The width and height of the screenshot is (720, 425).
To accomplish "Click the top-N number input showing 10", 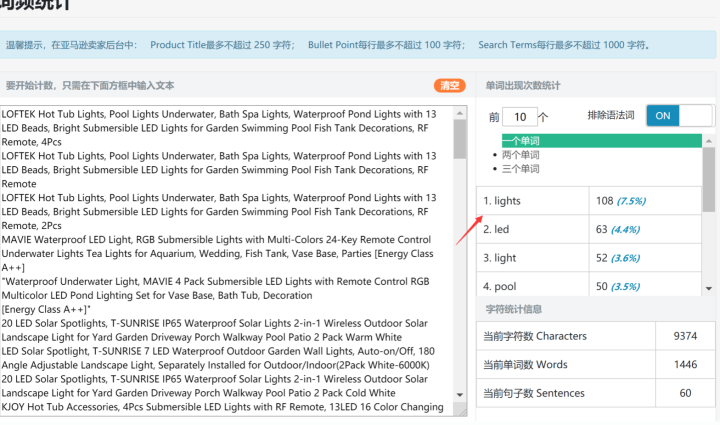I will click(x=521, y=117).
